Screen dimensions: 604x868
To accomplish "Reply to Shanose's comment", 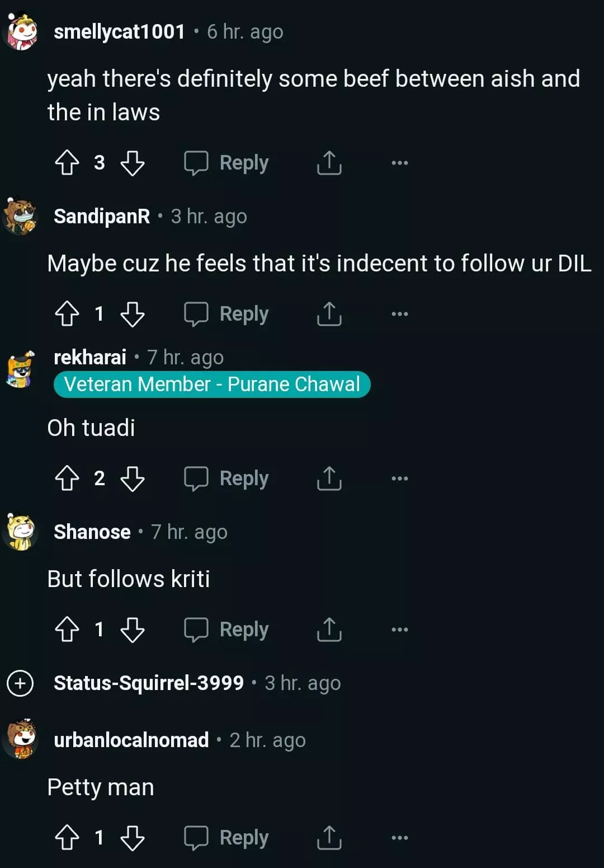I will (227, 630).
